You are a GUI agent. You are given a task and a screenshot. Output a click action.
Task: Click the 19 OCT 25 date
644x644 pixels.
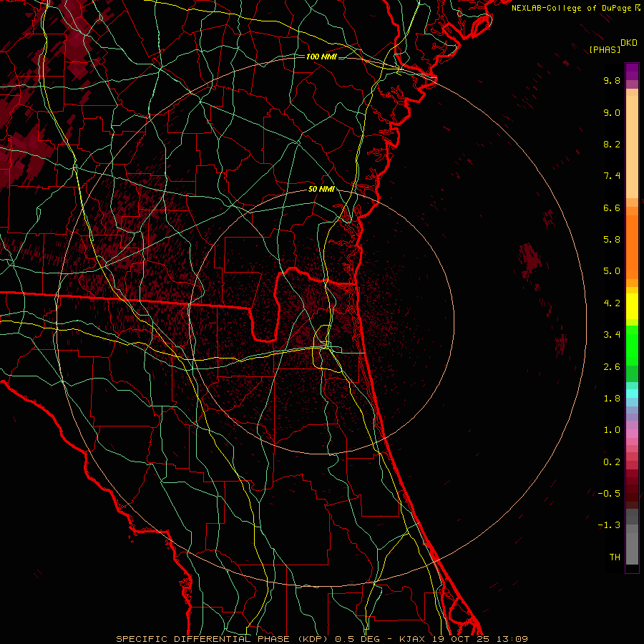tap(462, 639)
